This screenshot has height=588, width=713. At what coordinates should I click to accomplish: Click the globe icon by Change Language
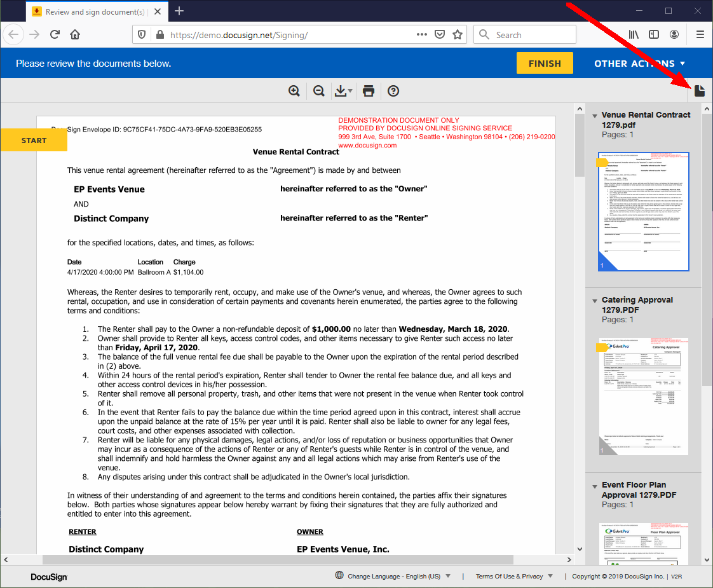[339, 575]
